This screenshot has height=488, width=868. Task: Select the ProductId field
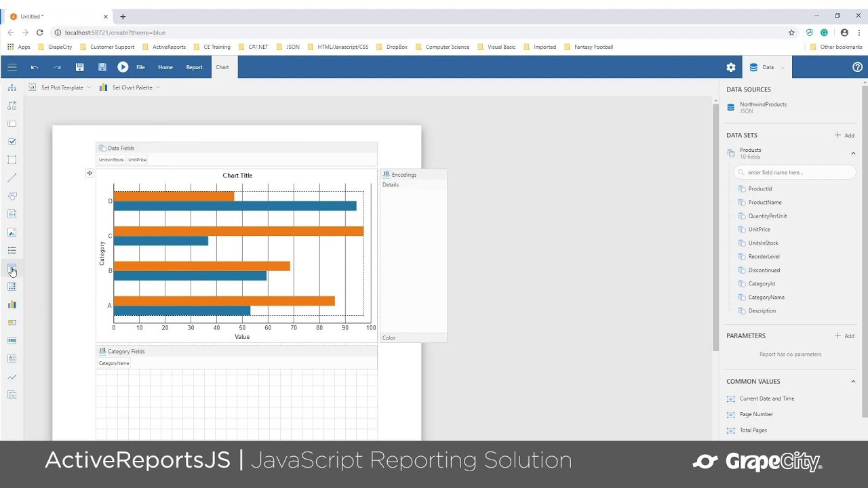point(759,189)
